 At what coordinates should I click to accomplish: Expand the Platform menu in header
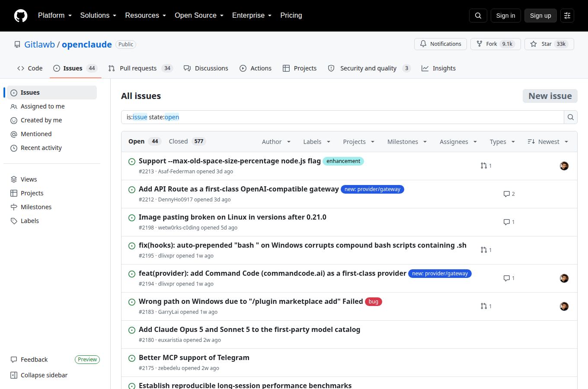[x=55, y=16]
